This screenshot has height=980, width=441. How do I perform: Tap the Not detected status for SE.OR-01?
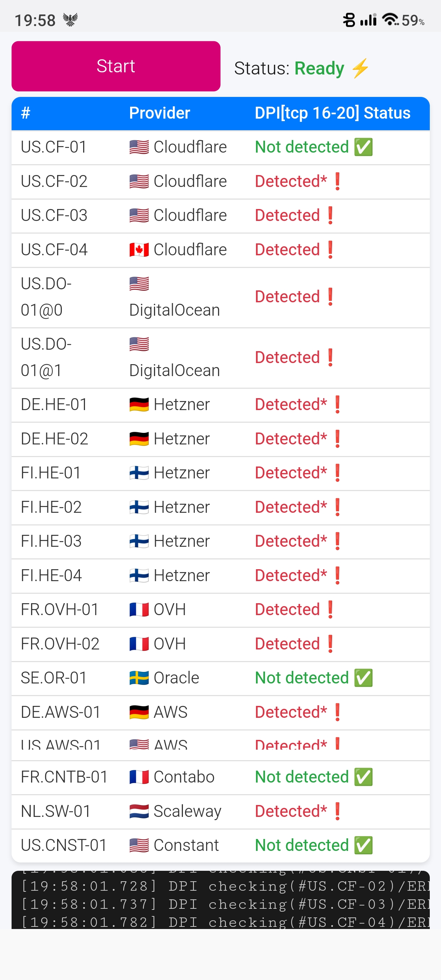point(302,678)
